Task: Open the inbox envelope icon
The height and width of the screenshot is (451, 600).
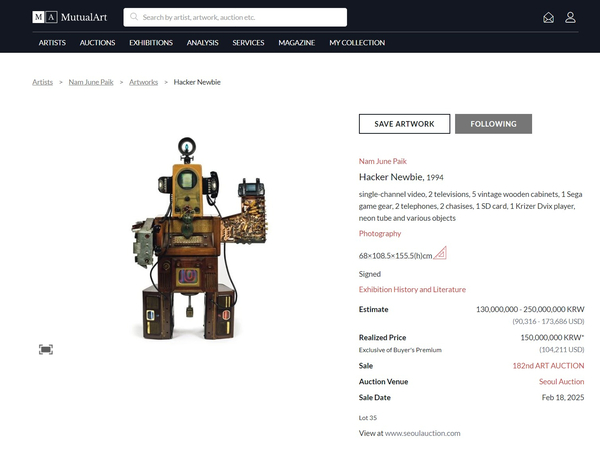Action: pos(548,17)
